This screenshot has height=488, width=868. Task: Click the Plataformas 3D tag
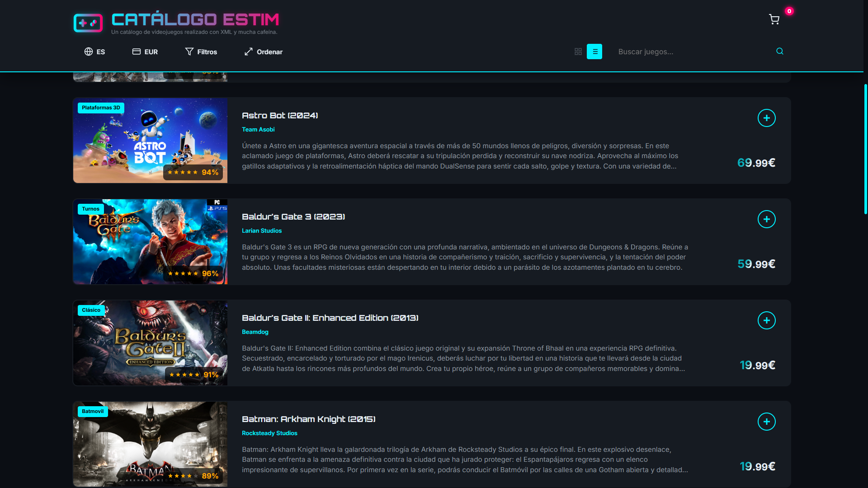pos(101,108)
